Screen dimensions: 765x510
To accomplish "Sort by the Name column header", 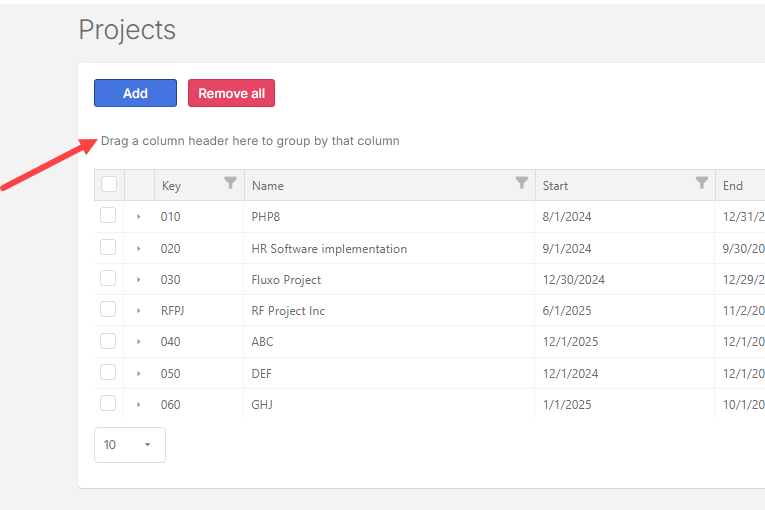I will [x=268, y=186].
